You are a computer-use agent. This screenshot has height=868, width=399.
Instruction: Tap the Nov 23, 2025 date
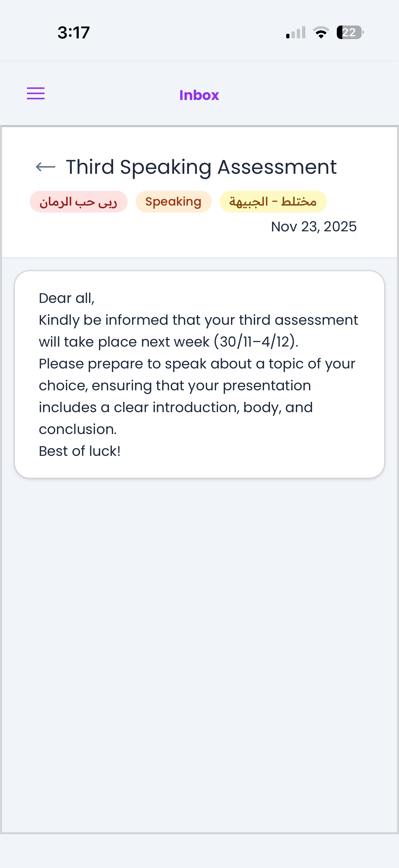[313, 227]
